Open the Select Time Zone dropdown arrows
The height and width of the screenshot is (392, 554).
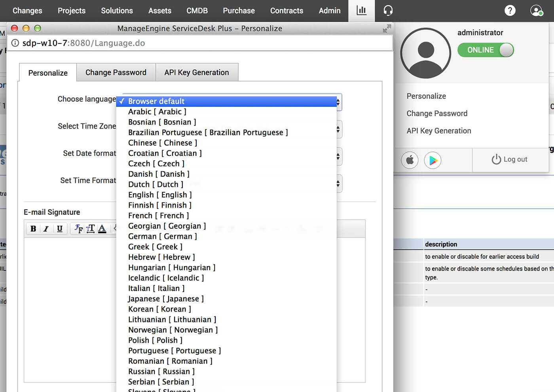coord(338,129)
